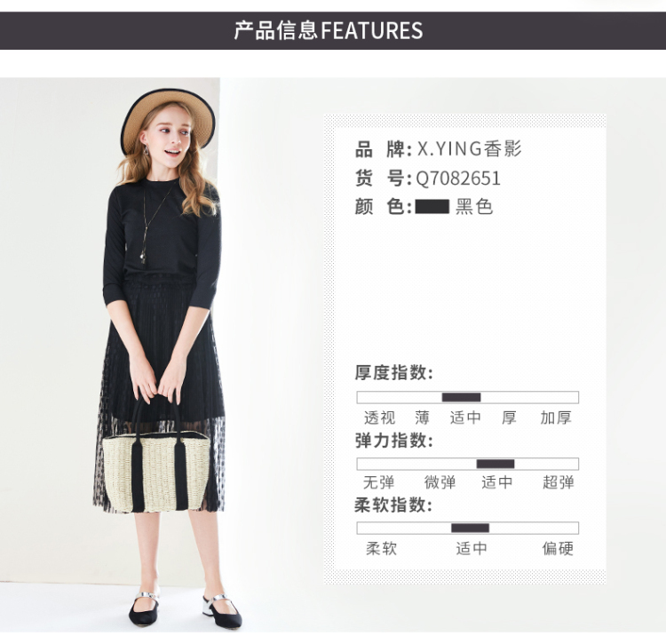Click the 产品信息 FEATURES header banner
This screenshot has width=666, height=644.
pyautogui.click(x=333, y=30)
